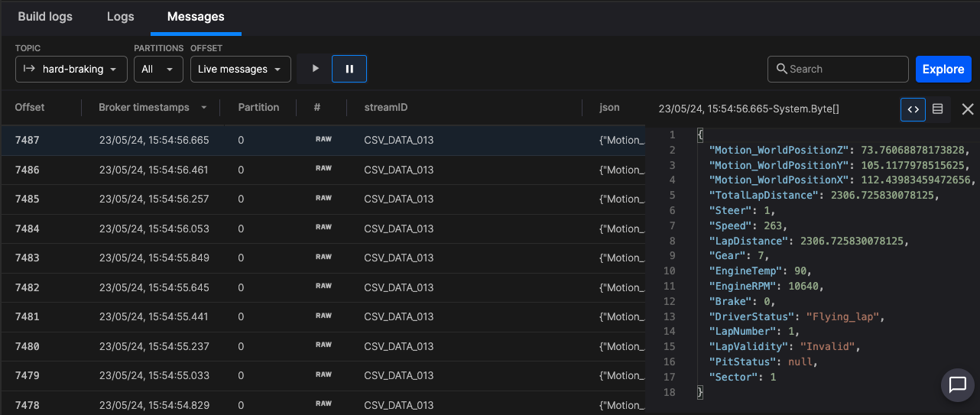Switch to table view of message

[x=938, y=109]
